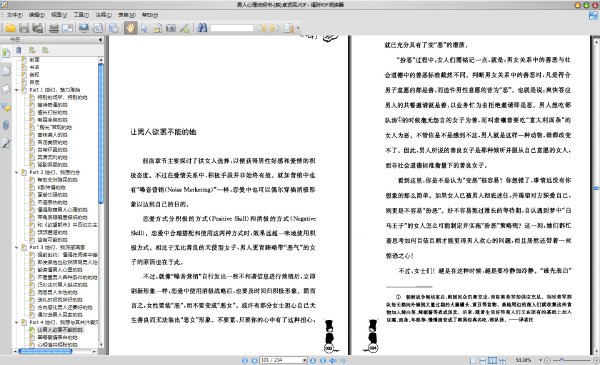Go to next page button
Image resolution: width=600 pixels, height=365 pixels.
[x=313, y=360]
